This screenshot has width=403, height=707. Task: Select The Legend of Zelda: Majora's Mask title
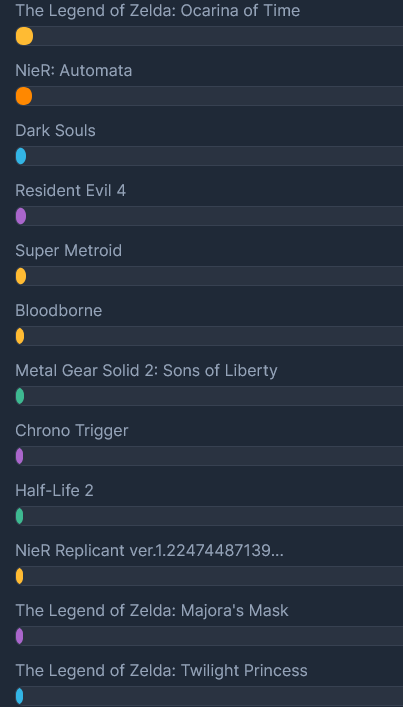coord(152,611)
